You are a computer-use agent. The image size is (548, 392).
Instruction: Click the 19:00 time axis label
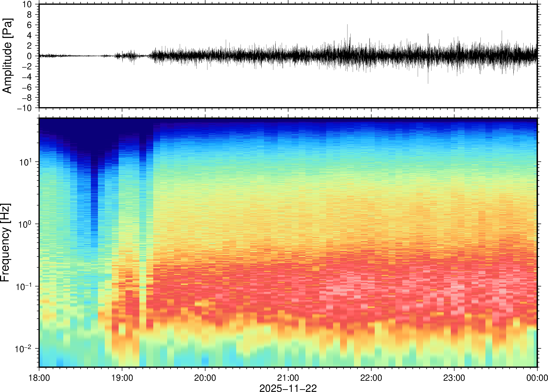pyautogui.click(x=122, y=378)
